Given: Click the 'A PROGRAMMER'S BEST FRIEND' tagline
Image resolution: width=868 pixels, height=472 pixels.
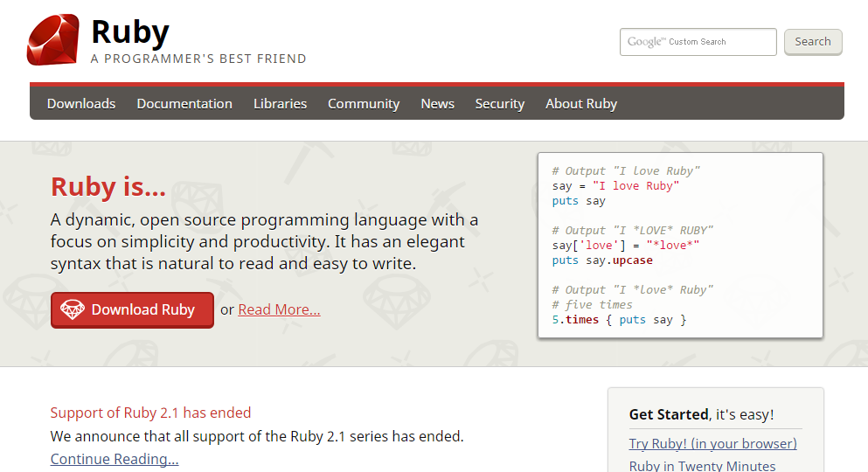Looking at the screenshot, I should [198, 59].
